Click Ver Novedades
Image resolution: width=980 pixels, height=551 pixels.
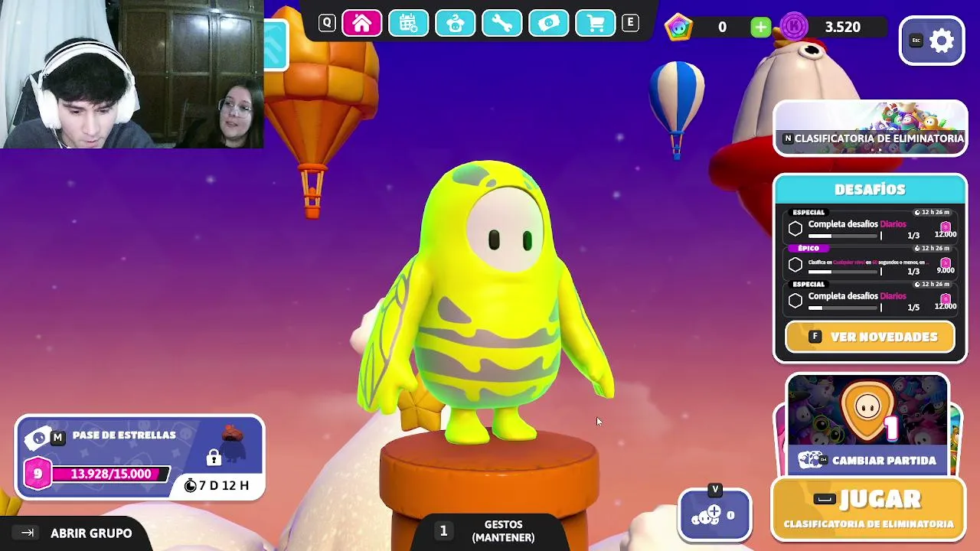[870, 337]
